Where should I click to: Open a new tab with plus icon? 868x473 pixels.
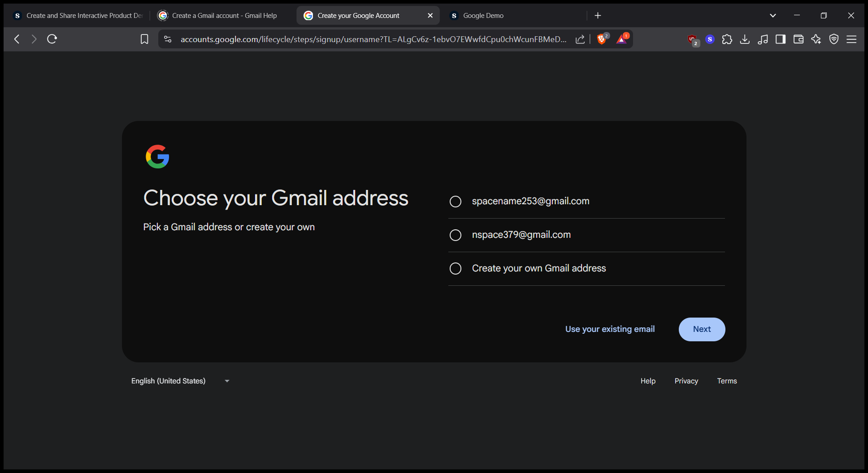598,15
